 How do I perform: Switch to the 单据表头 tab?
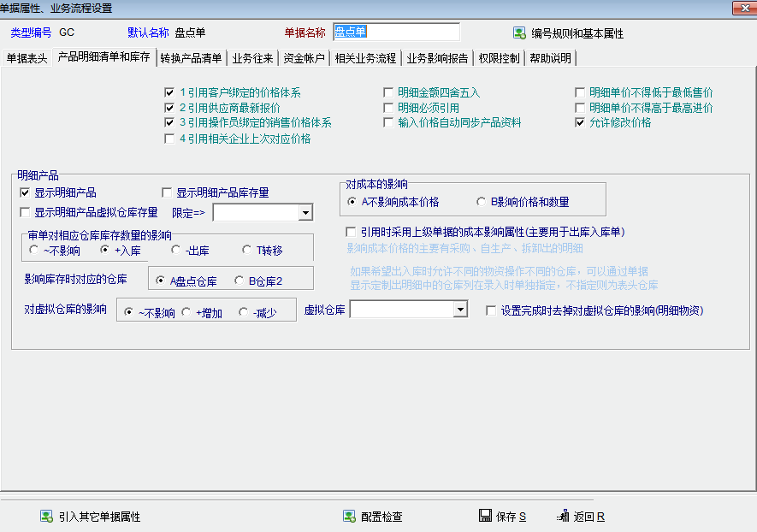point(27,59)
